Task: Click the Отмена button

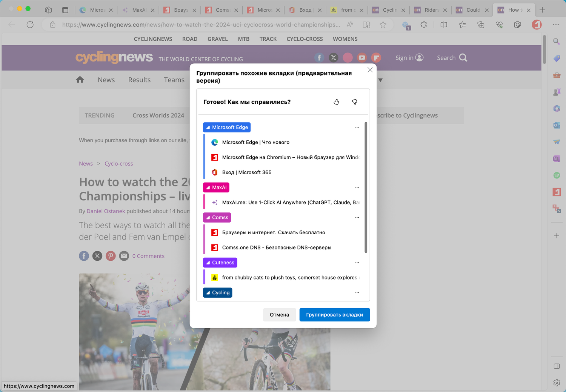Action: 279,315
